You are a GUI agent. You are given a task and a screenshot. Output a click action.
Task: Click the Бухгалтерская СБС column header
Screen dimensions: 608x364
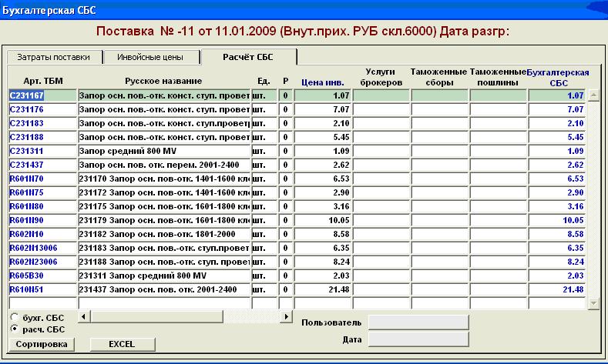[x=558, y=78]
